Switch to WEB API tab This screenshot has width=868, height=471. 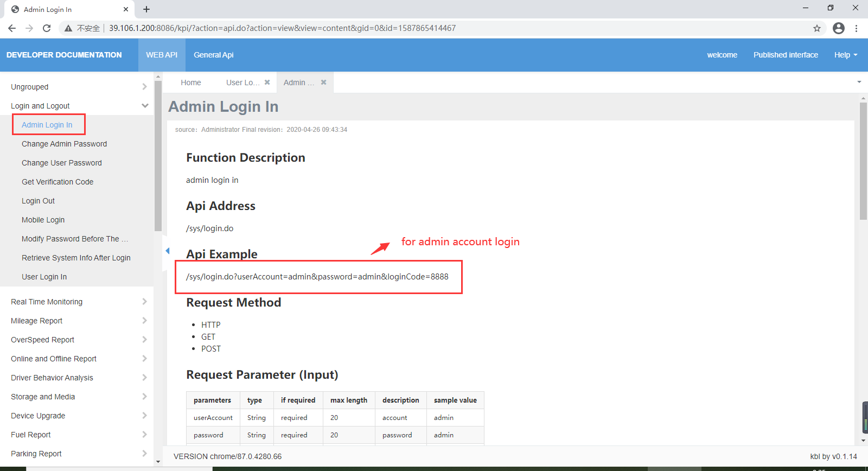point(162,55)
